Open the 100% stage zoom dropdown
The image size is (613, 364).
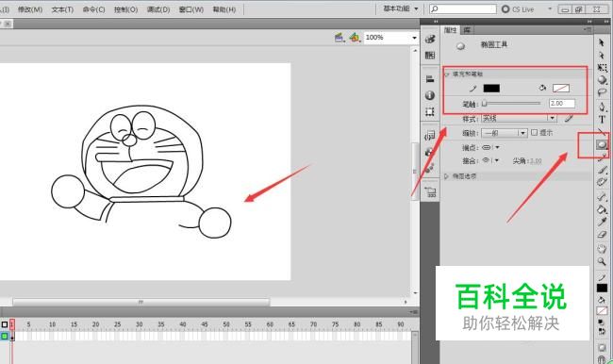tap(414, 38)
